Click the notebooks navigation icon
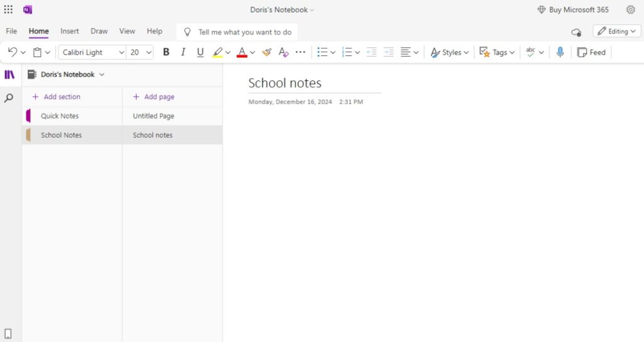This screenshot has width=644, height=342. [9, 74]
